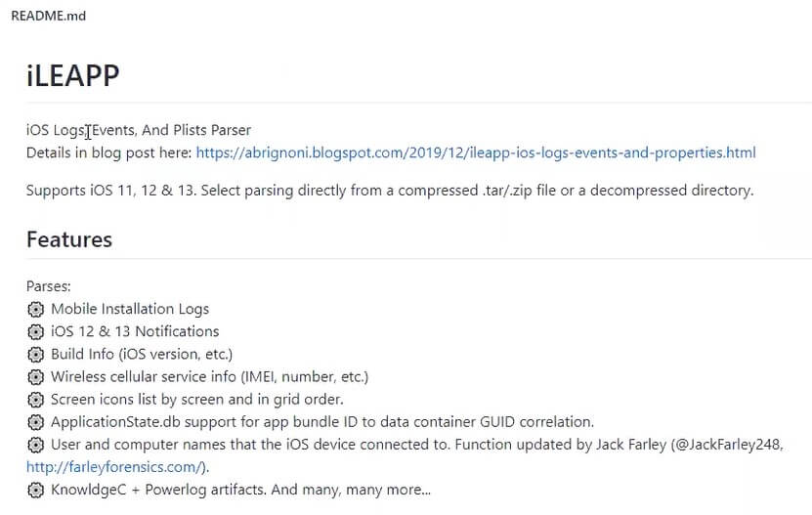Image resolution: width=812 pixels, height=515 pixels.
Task: Click gear icon next to ApplicationState.db support
Action: tap(36, 422)
